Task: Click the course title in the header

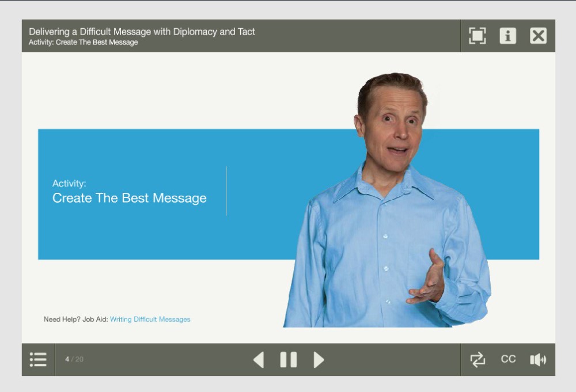Action: (142, 32)
